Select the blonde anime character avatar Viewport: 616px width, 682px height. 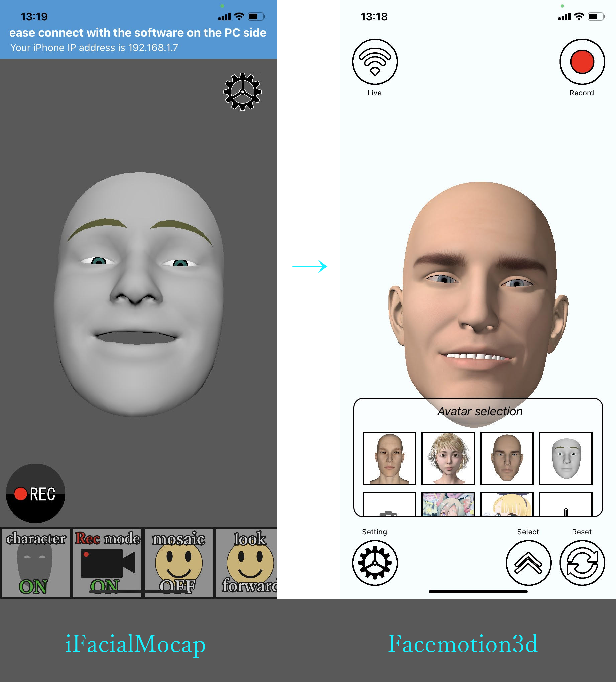[507, 504]
